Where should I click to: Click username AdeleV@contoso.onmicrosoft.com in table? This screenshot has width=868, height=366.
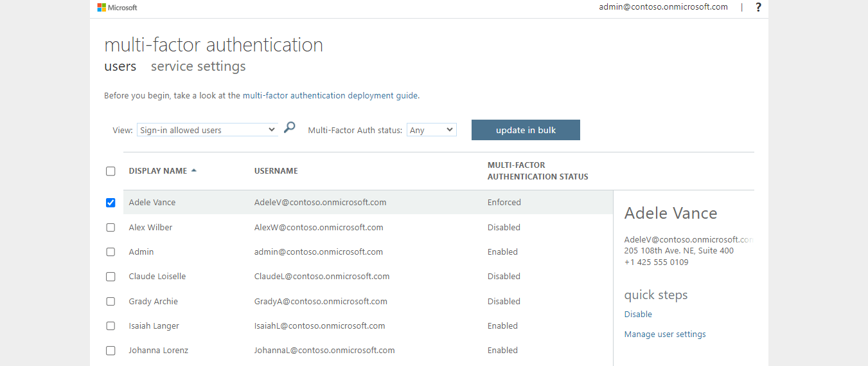(321, 203)
